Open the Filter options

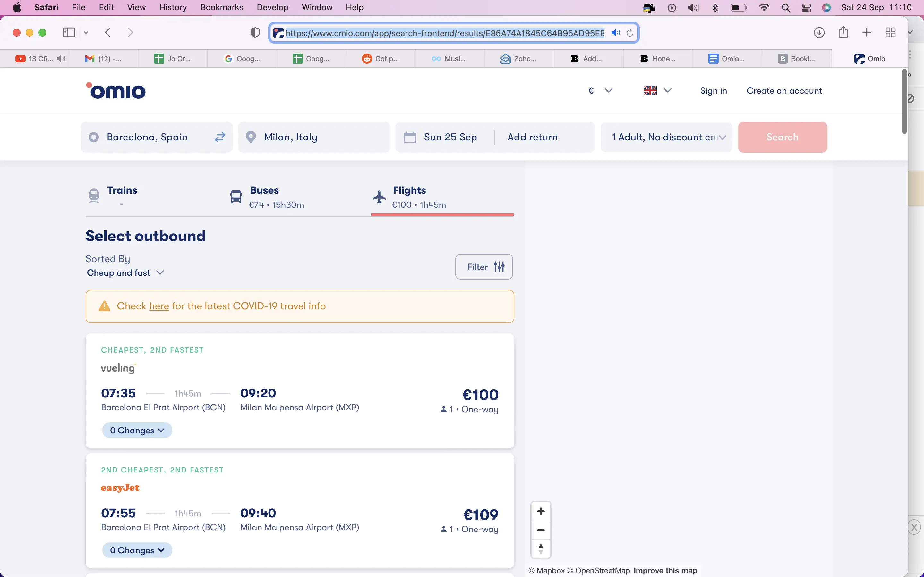(x=484, y=267)
